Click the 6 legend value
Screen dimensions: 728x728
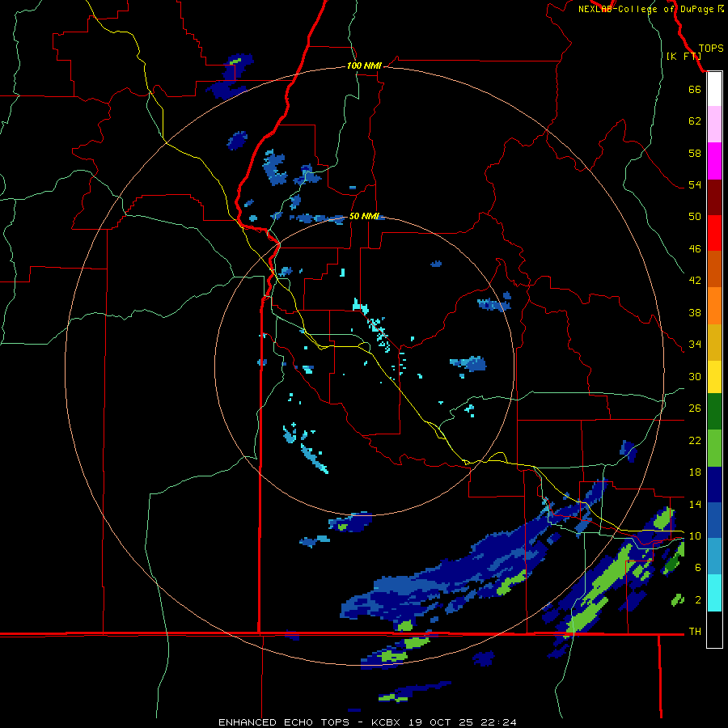click(x=697, y=567)
